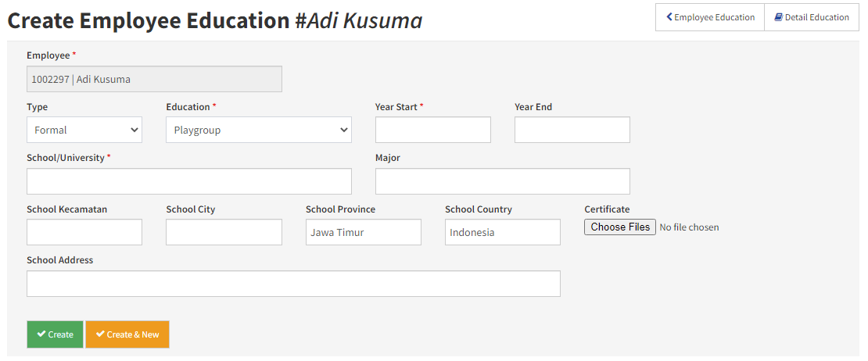
Task: Click the School Kecamatan field
Action: (84, 232)
